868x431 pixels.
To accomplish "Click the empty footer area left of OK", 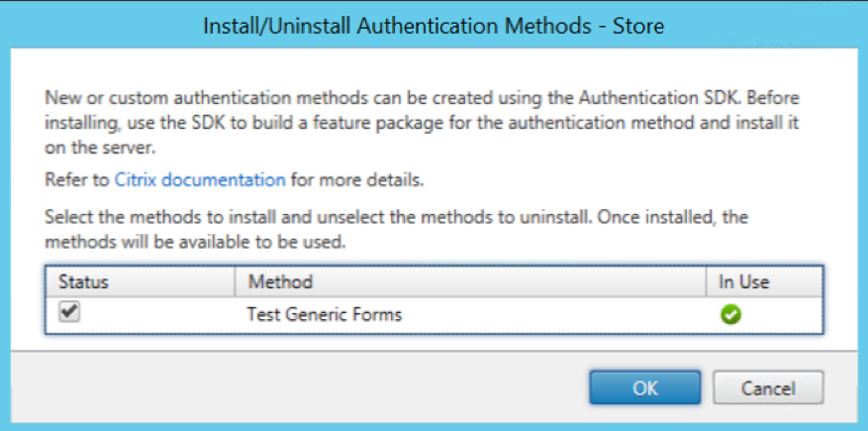I will (297, 386).
